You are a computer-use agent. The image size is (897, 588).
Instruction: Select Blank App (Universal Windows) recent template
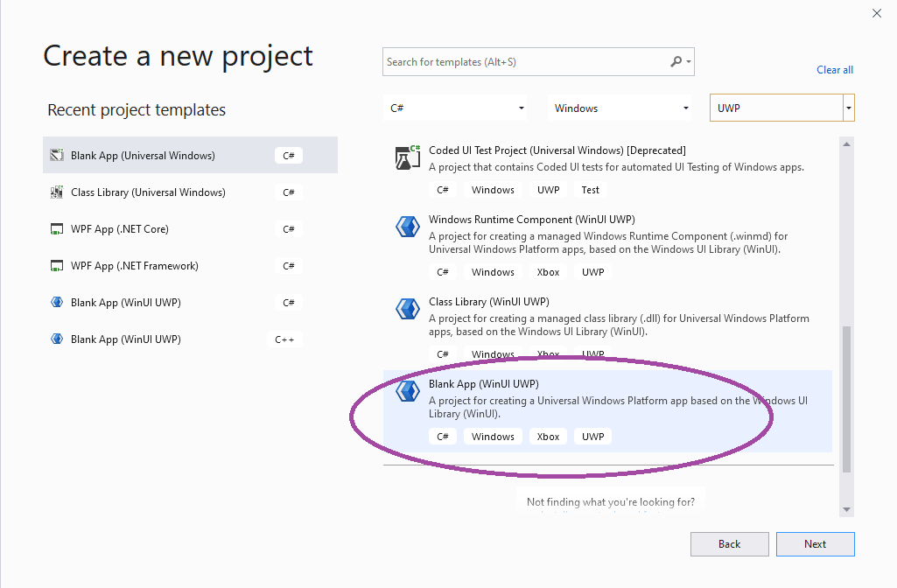(x=190, y=155)
